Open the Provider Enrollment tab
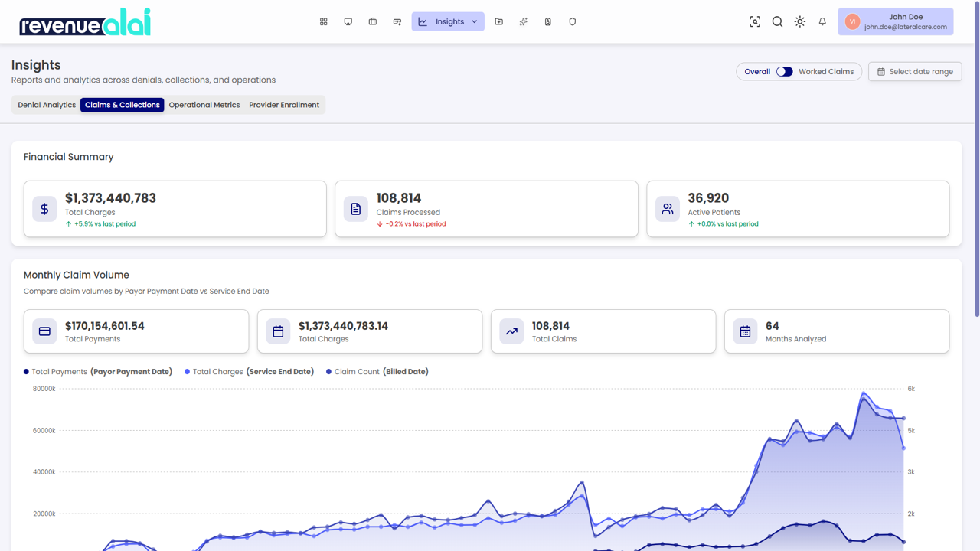Screen dimensions: 980x551 284,105
